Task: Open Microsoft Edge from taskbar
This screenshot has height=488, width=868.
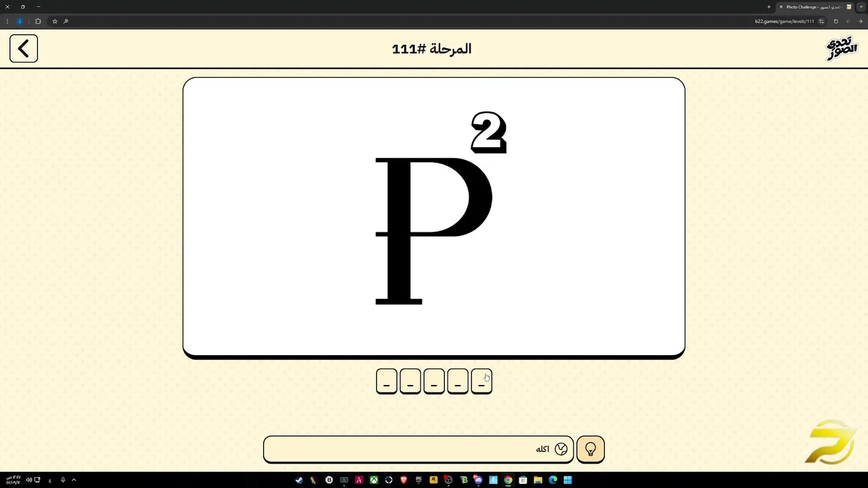Action: point(553,480)
